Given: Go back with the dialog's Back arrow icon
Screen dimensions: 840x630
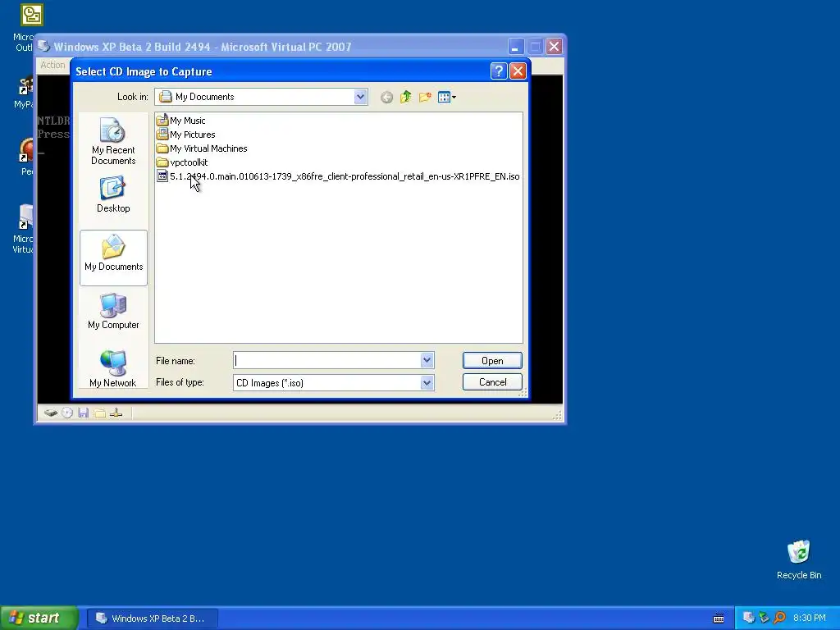Looking at the screenshot, I should [x=386, y=97].
